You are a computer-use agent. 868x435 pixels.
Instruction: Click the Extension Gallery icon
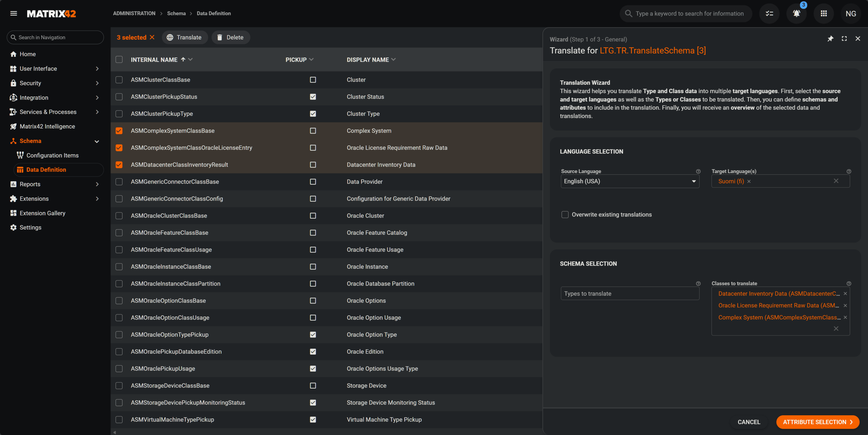click(14, 213)
